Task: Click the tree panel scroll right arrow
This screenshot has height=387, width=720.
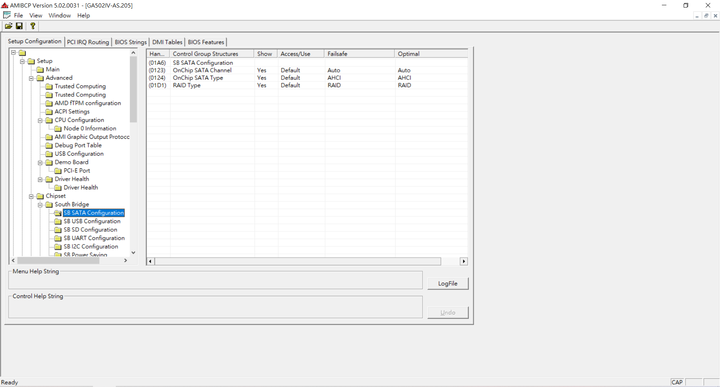Action: [125, 260]
